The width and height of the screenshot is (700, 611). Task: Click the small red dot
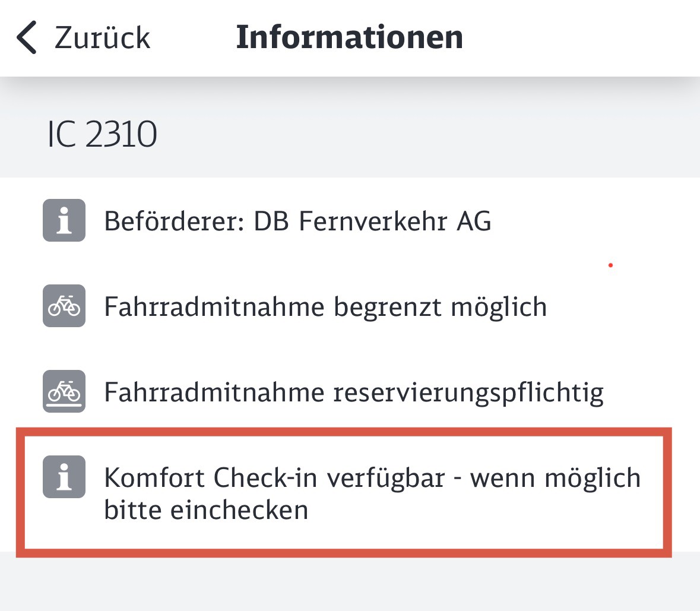(610, 265)
